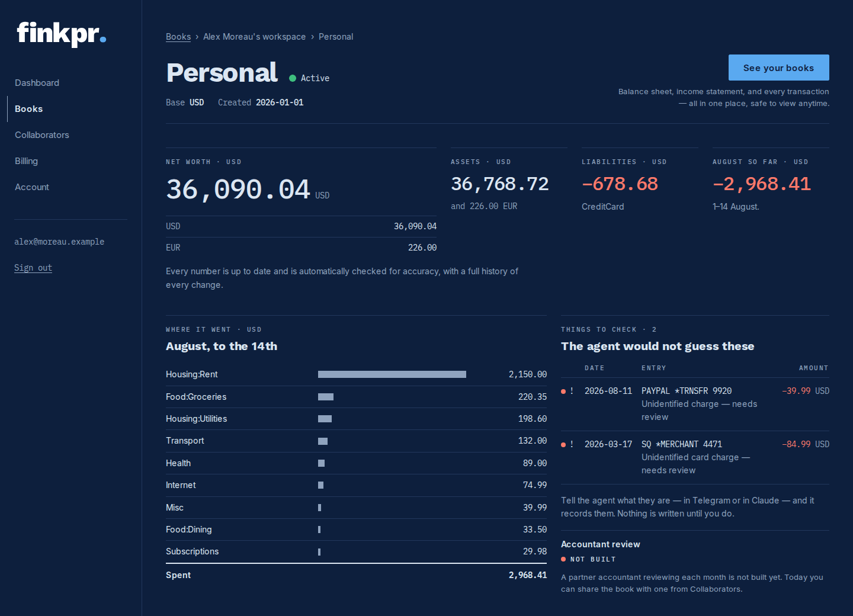This screenshot has width=853, height=616.
Task: Select the EUR row value 226.00
Action: click(x=422, y=248)
